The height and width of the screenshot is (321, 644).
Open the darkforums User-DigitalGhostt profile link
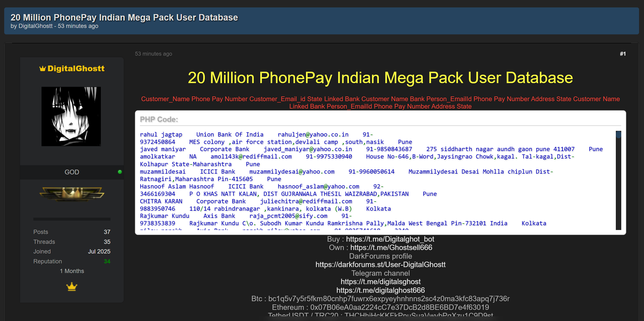tap(380, 264)
